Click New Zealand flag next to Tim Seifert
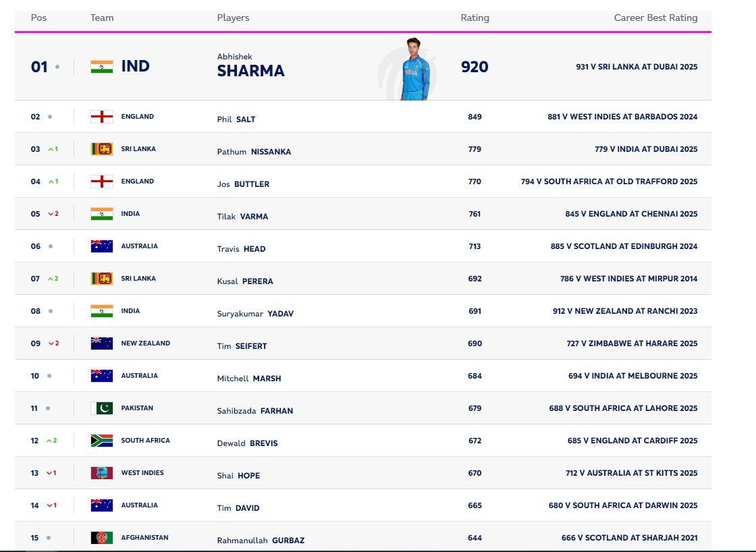The image size is (756, 552). pyautogui.click(x=102, y=343)
